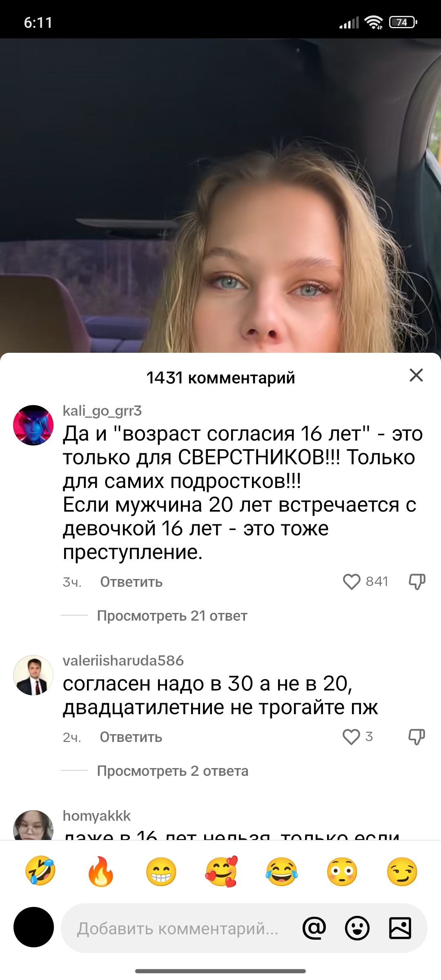Expand 'Просмотреть 2 ответа' replies

pyautogui.click(x=172, y=771)
